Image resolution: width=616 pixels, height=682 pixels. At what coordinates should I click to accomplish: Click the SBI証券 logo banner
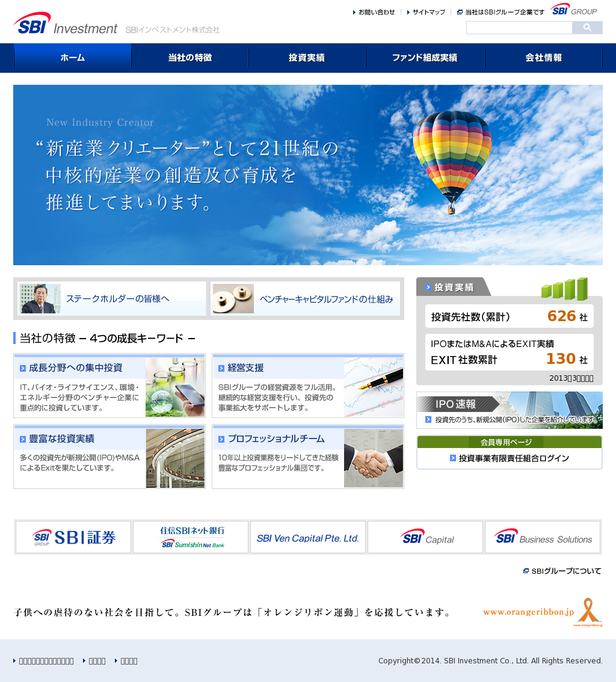point(73,537)
